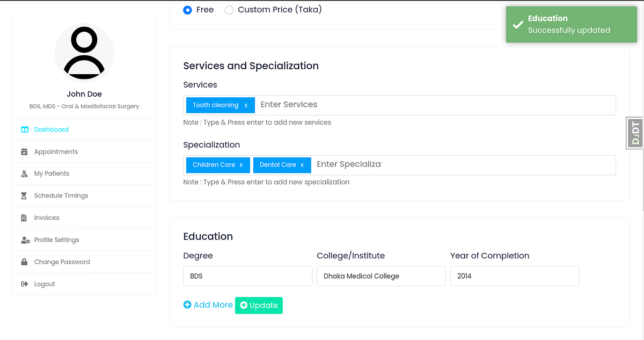The height and width of the screenshot is (340, 644).
Task: Remove the Tooth cleaning service tag
Action: coord(246,105)
